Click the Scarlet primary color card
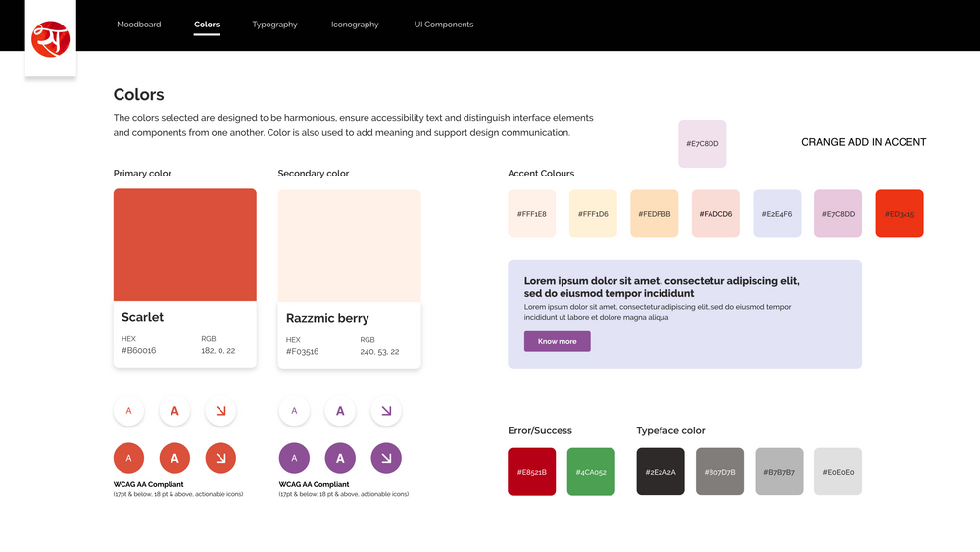The height and width of the screenshot is (552, 980). (x=185, y=277)
